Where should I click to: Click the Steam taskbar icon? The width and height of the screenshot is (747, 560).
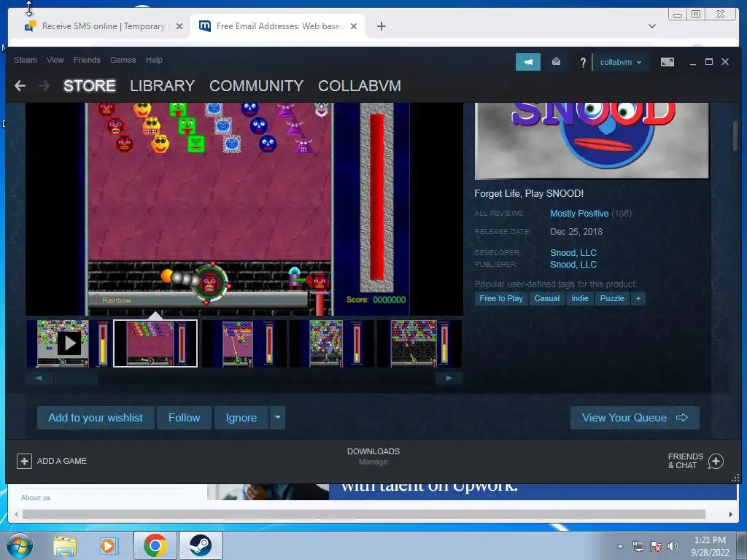[x=201, y=545]
